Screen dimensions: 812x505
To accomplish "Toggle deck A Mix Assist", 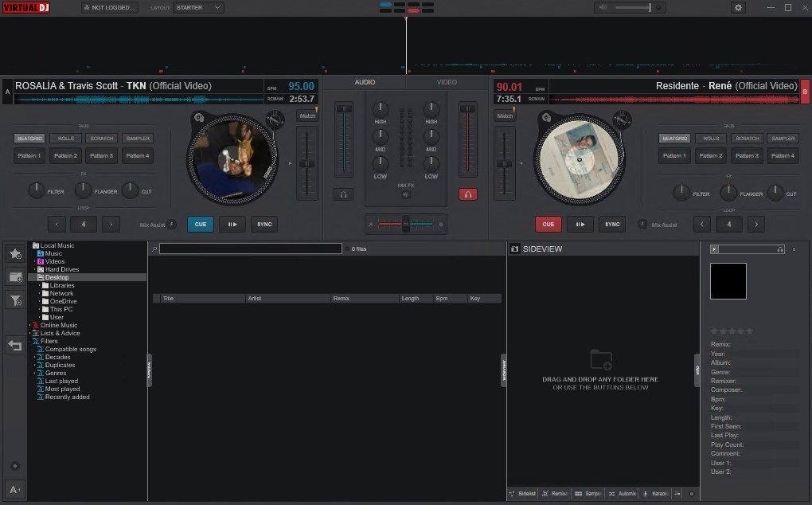I will pos(171,225).
